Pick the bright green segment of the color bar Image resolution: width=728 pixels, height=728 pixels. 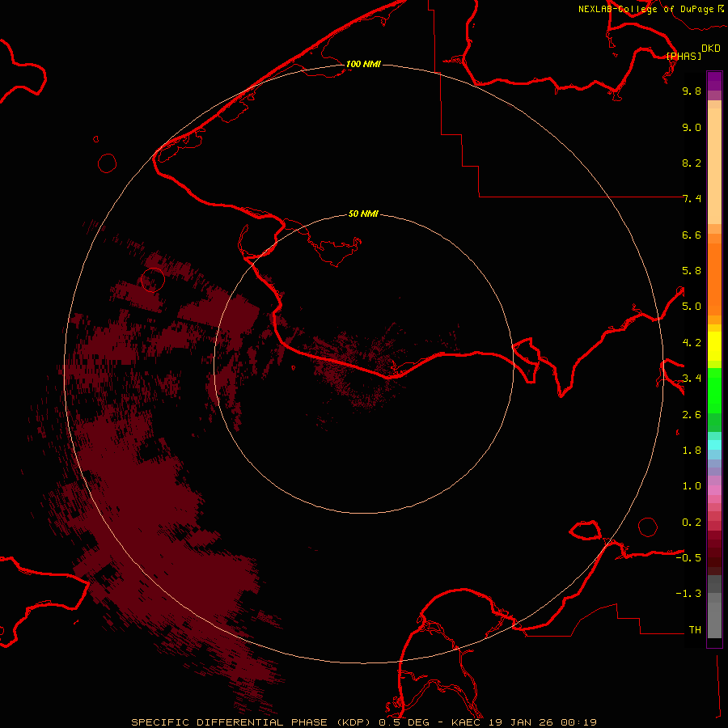(x=714, y=391)
